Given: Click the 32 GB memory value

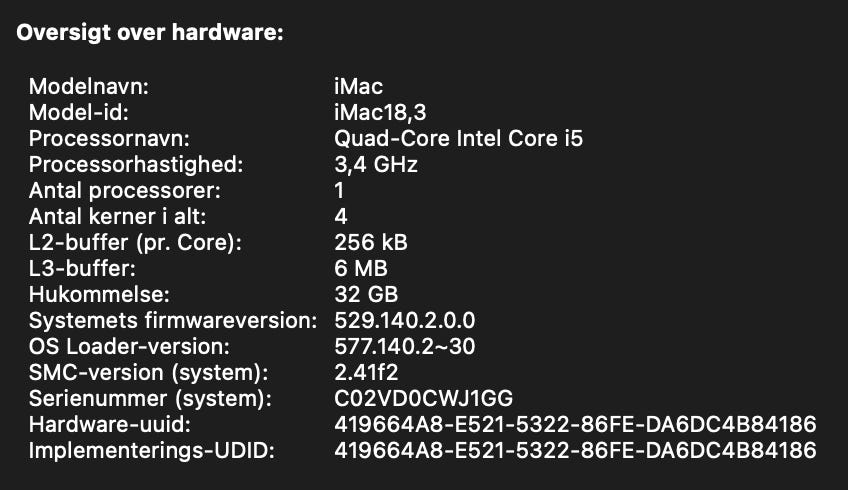Looking at the screenshot, I should (366, 294).
